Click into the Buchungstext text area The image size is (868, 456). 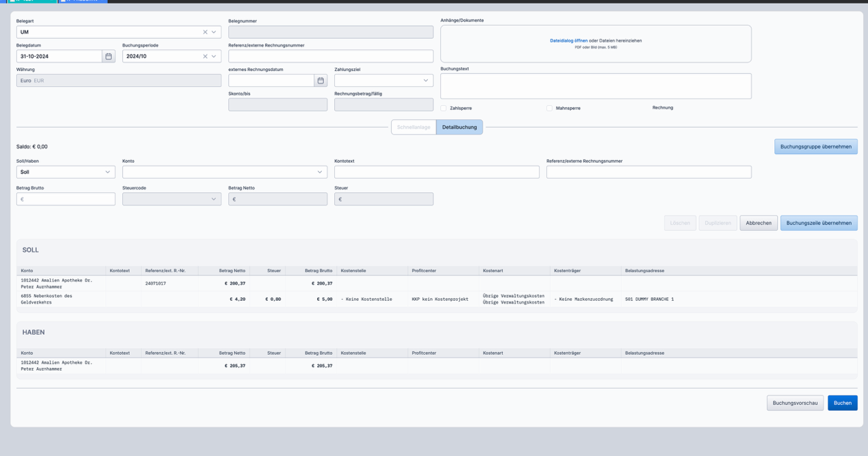pos(595,86)
